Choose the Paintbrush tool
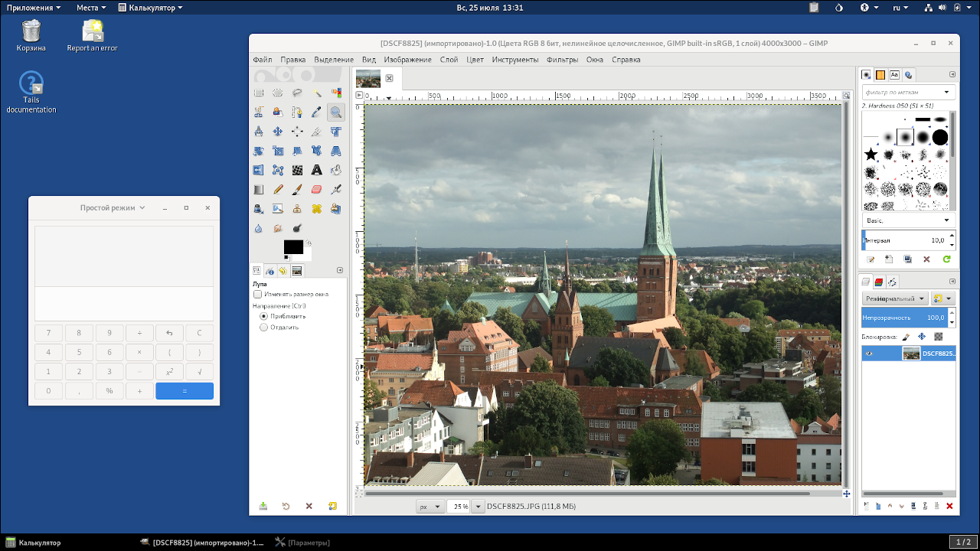The height and width of the screenshot is (551, 980). tap(297, 189)
